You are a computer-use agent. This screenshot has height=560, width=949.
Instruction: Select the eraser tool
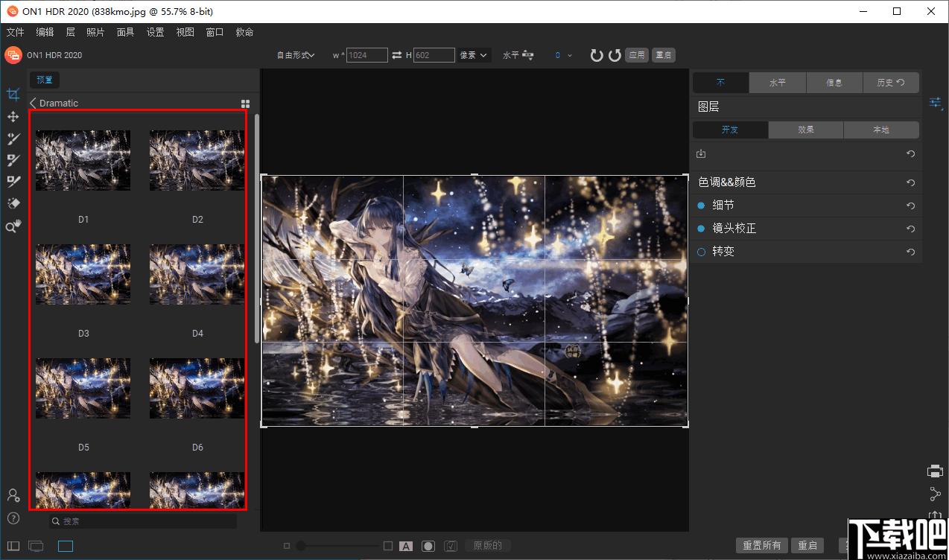pyautogui.click(x=13, y=203)
